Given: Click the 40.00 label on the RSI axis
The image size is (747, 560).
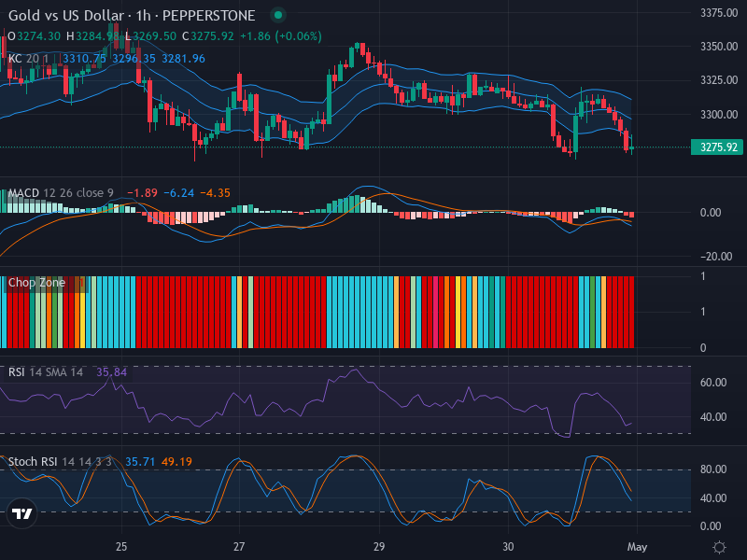Looking at the screenshot, I should [713, 417].
